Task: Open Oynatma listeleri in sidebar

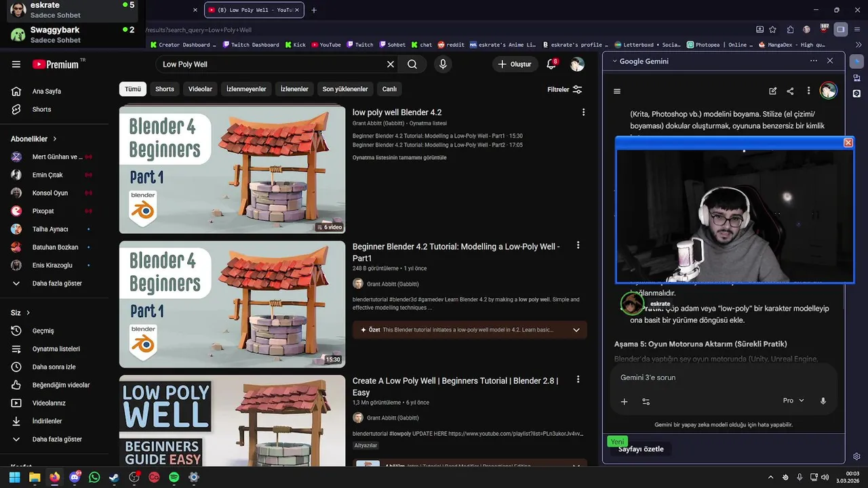Action: tap(56, 349)
